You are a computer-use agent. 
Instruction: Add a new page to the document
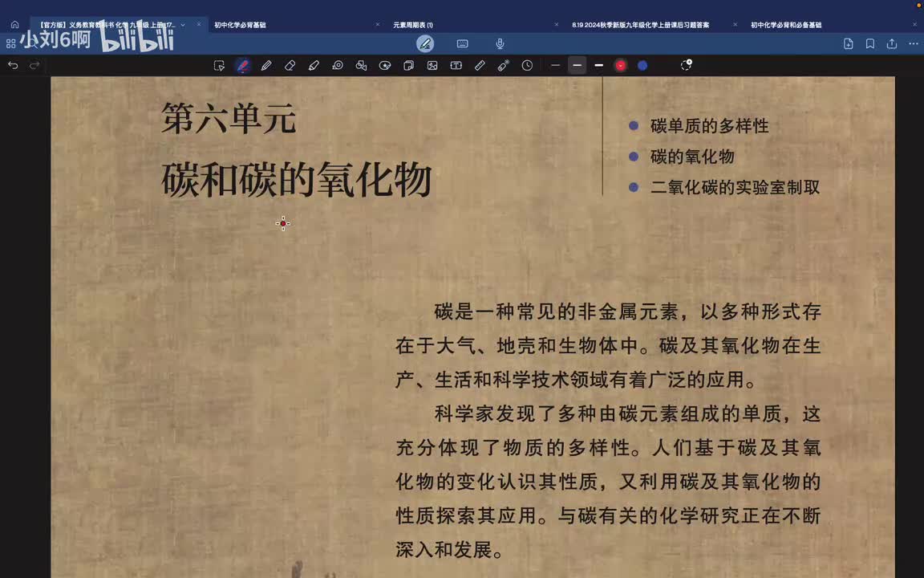tap(849, 43)
